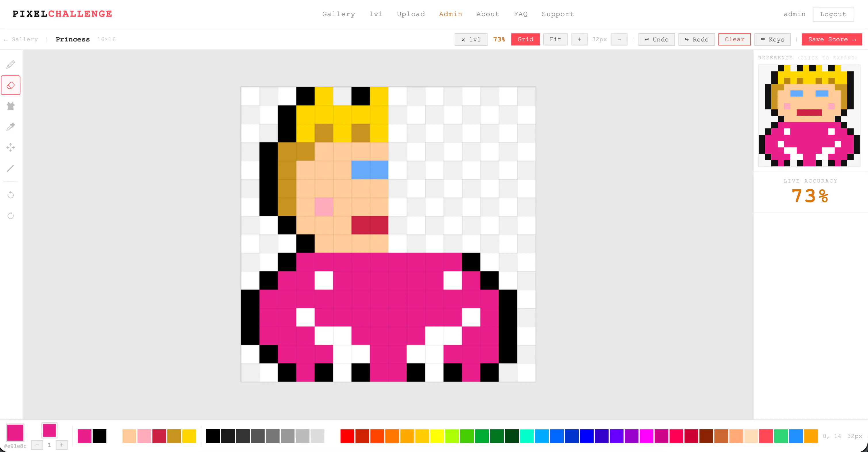Screen dimensions: 868x452
Task: Click the REFERENCE panel heading
Action: 775,58
